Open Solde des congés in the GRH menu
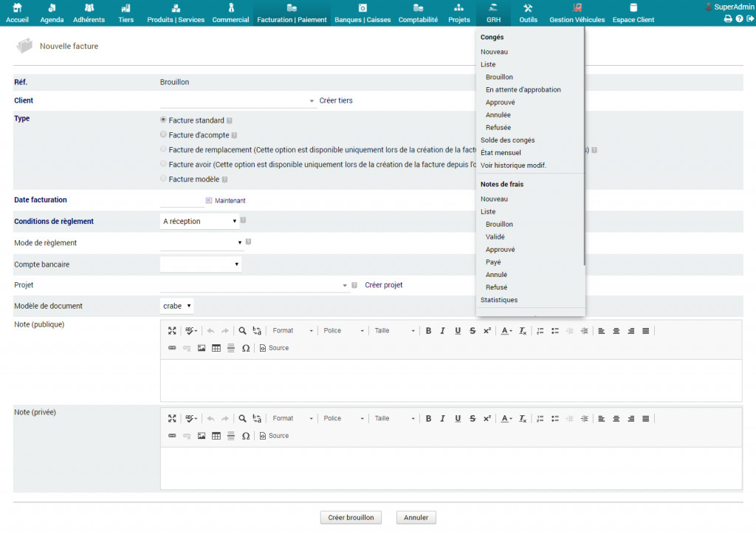Image resolution: width=756 pixels, height=543 pixels. pos(507,140)
